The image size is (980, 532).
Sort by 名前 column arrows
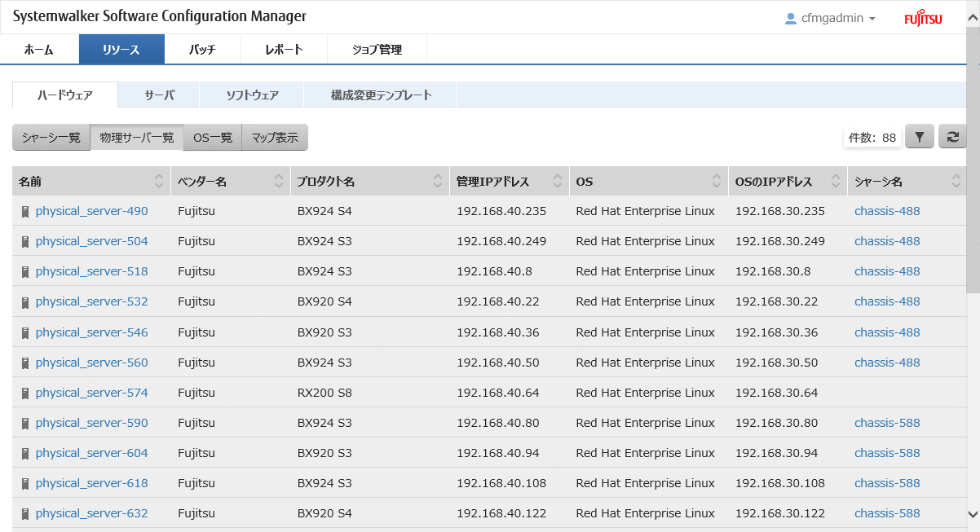click(159, 181)
